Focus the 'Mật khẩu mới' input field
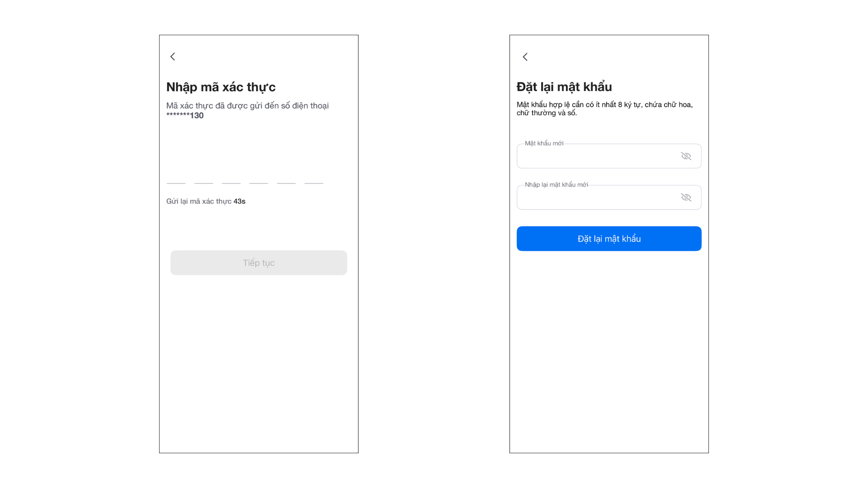Image resolution: width=868 pixels, height=488 pixels. click(597, 156)
